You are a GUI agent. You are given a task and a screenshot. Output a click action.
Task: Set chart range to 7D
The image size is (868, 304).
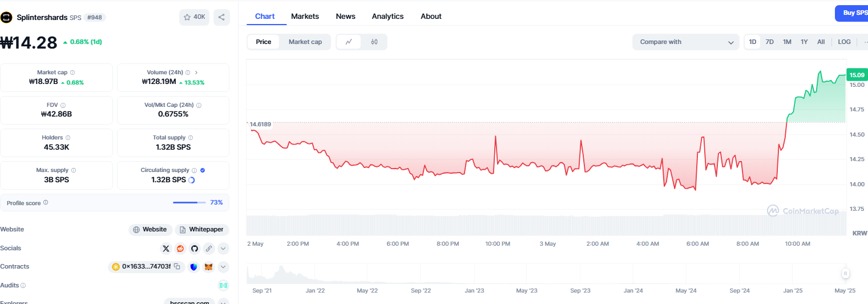(770, 42)
